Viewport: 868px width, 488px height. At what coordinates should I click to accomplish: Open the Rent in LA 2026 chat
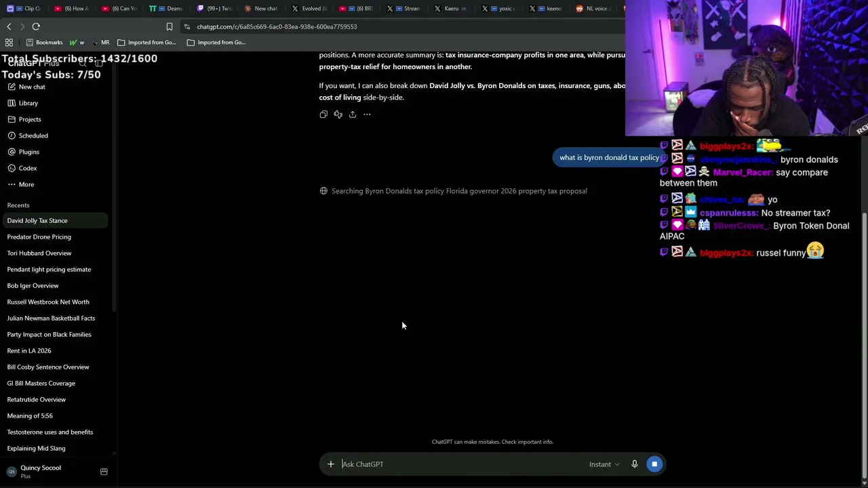[x=54, y=350]
